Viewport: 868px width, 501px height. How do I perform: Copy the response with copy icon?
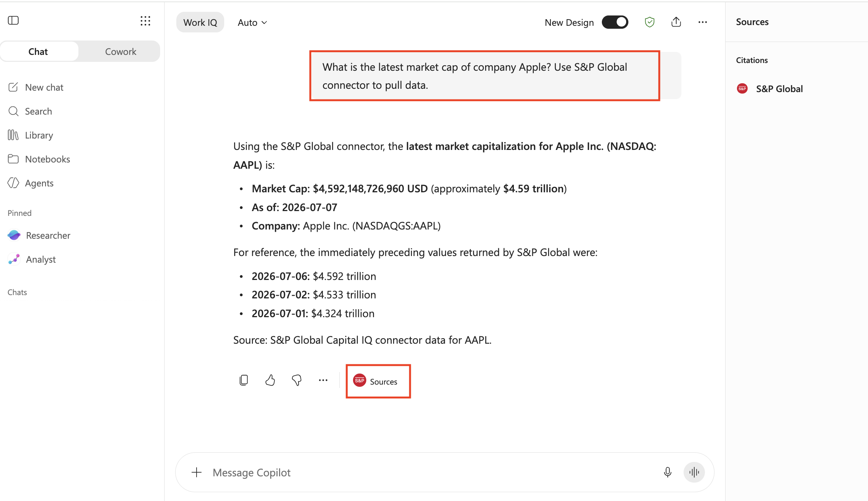click(x=244, y=380)
